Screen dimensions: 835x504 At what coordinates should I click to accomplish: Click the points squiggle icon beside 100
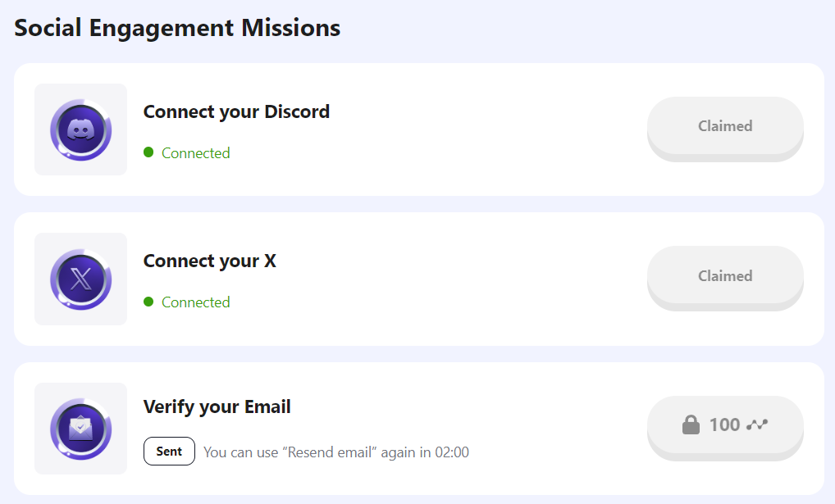coord(757,425)
